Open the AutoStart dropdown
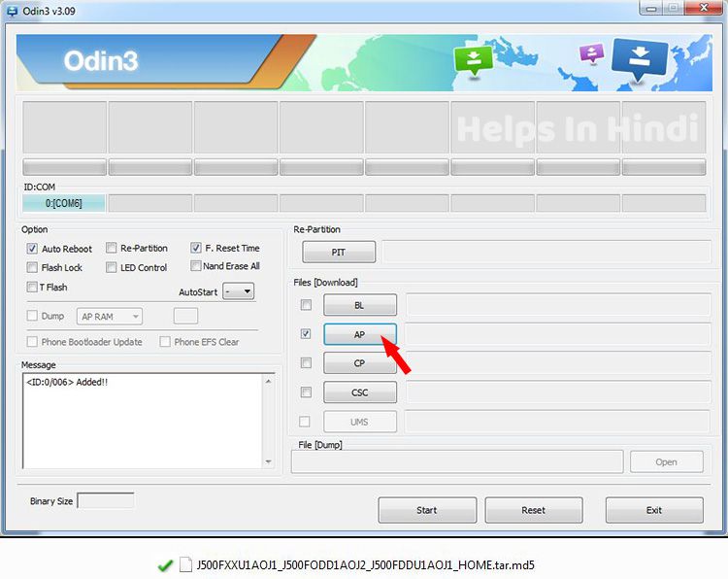Image resolution: width=728 pixels, height=579 pixels. [238, 291]
